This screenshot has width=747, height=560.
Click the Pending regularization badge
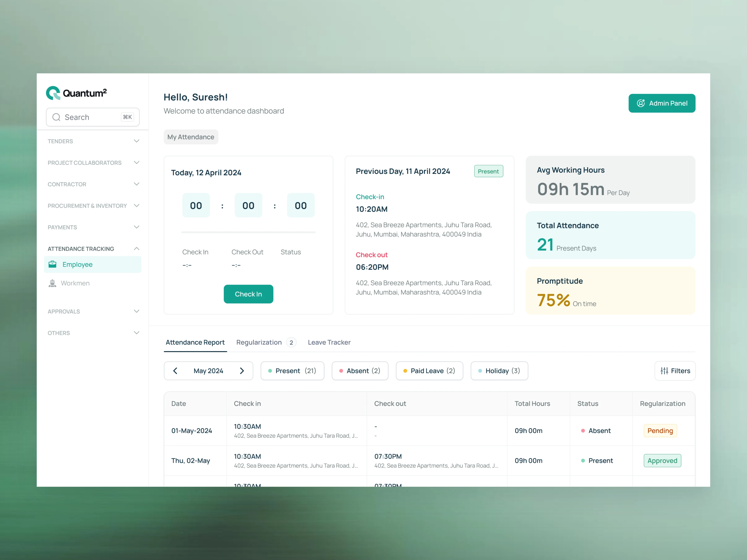pos(660,431)
